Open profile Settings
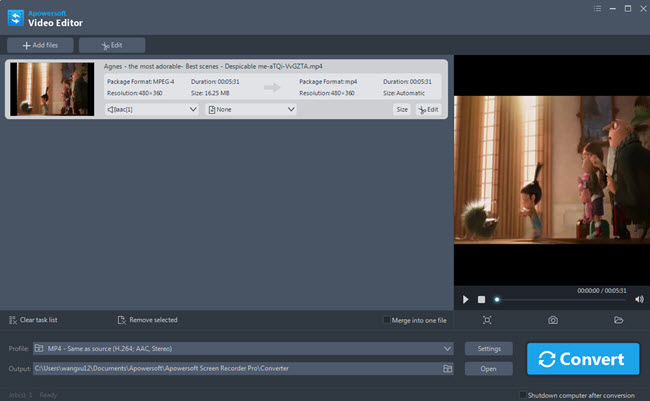 pos(489,349)
